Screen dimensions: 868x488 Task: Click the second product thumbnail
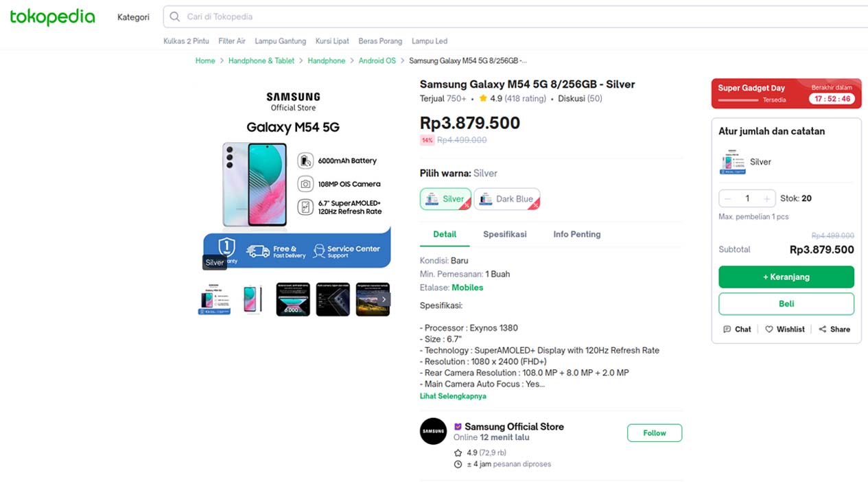tap(253, 299)
